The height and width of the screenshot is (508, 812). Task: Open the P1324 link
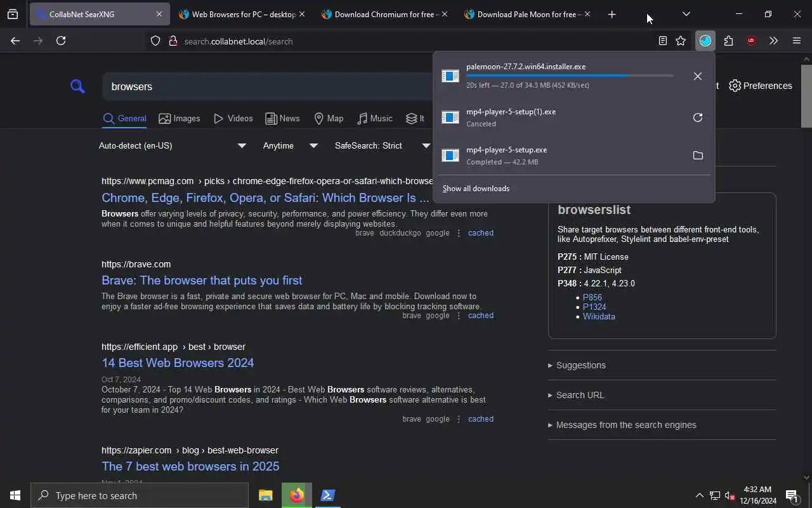(594, 307)
